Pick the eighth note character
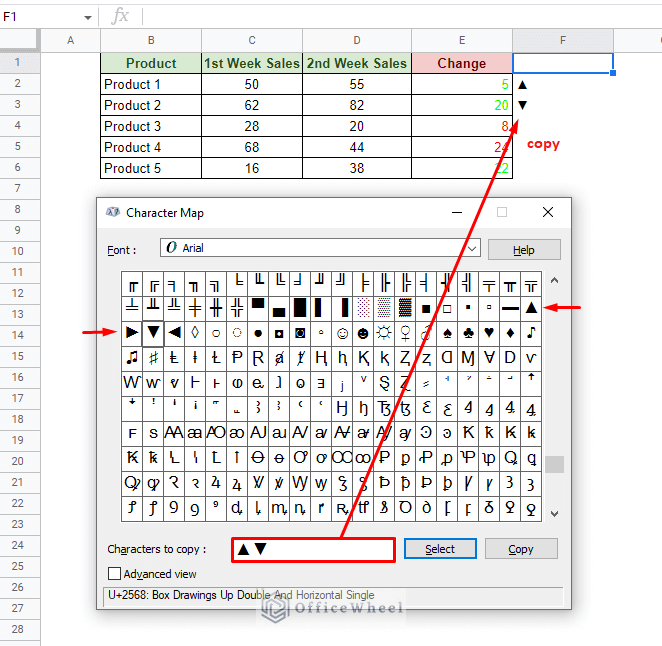The image size is (662, 646). [x=531, y=334]
